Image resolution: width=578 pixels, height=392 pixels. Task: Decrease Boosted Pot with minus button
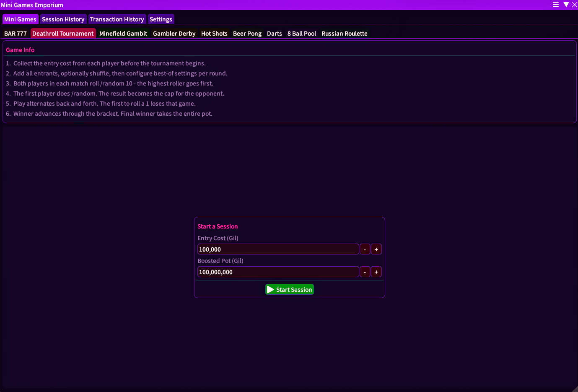click(365, 272)
